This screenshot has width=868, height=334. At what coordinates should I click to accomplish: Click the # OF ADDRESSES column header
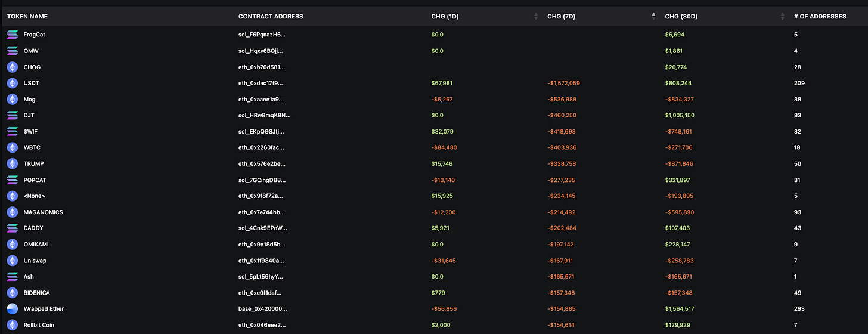coord(820,17)
